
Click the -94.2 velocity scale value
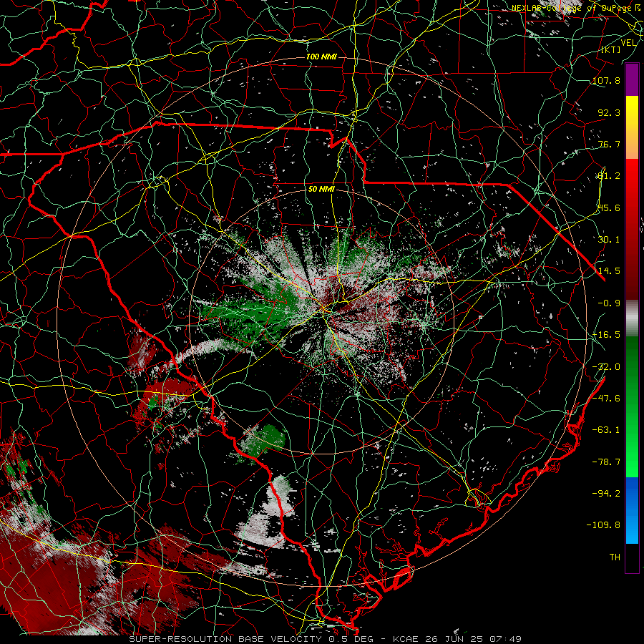click(606, 493)
